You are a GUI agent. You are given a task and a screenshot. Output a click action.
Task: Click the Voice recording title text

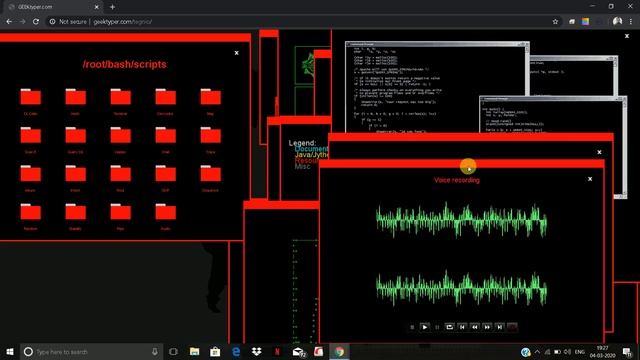pyautogui.click(x=457, y=180)
